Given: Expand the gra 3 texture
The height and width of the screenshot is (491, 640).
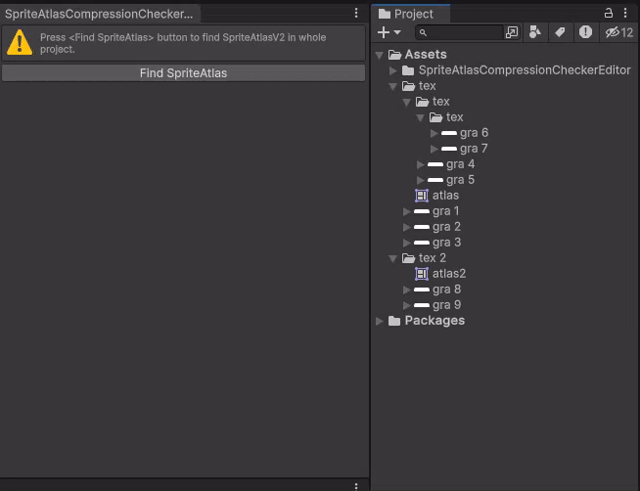Looking at the screenshot, I should click(407, 243).
